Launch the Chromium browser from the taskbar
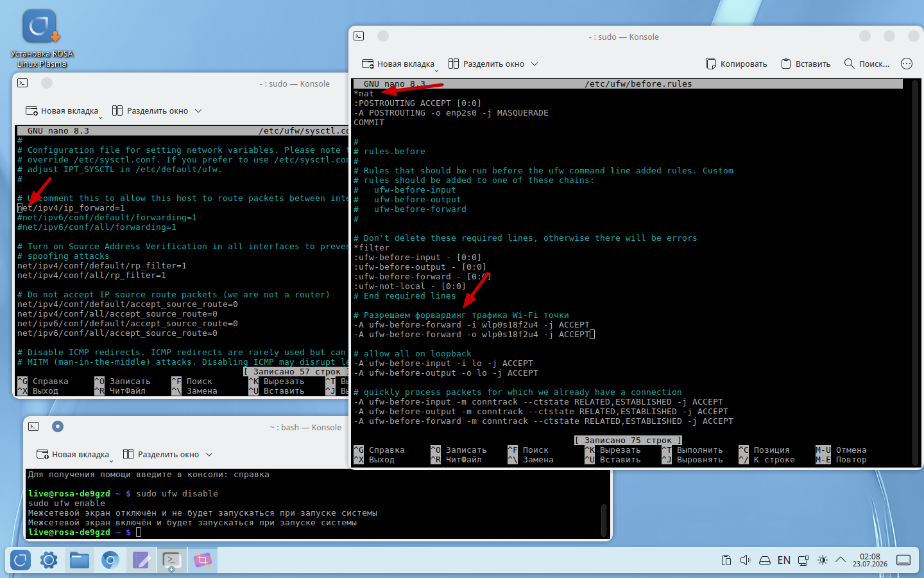 110,560
